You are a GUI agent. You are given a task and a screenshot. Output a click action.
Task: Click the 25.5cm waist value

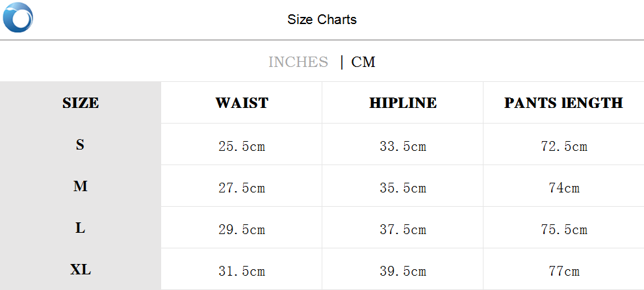[242, 146]
